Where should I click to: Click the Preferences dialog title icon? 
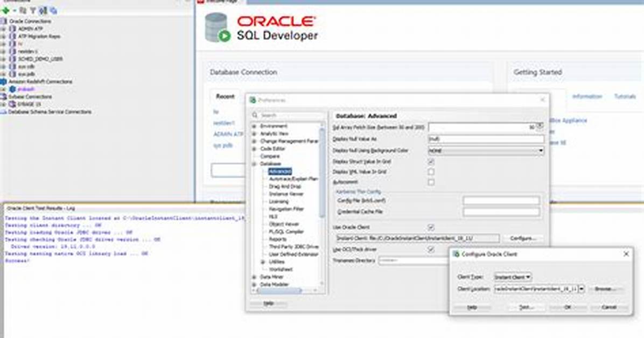pos(253,100)
